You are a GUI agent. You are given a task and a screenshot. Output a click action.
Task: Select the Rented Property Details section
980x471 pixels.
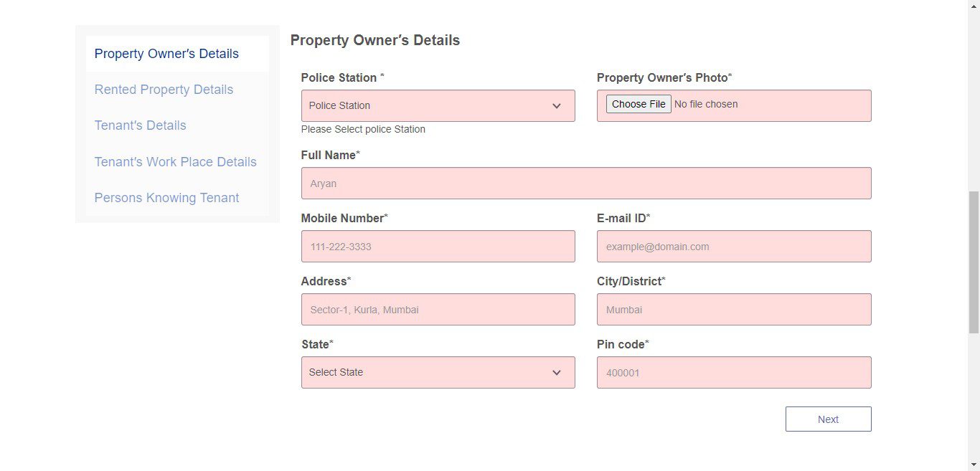pos(164,89)
